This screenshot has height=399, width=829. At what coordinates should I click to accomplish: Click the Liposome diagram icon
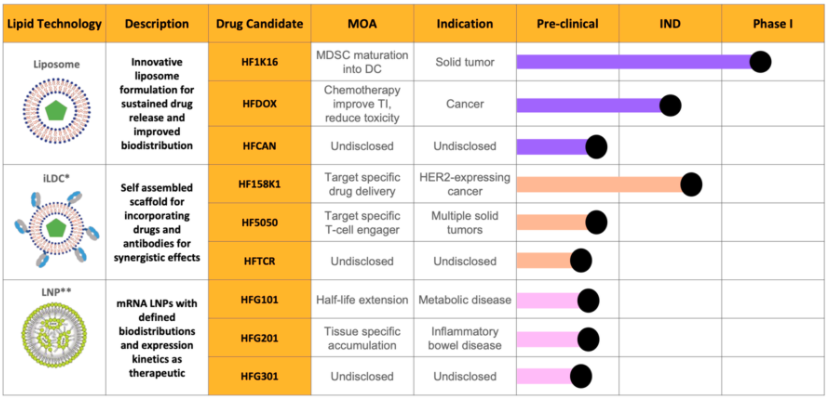[x=52, y=110]
